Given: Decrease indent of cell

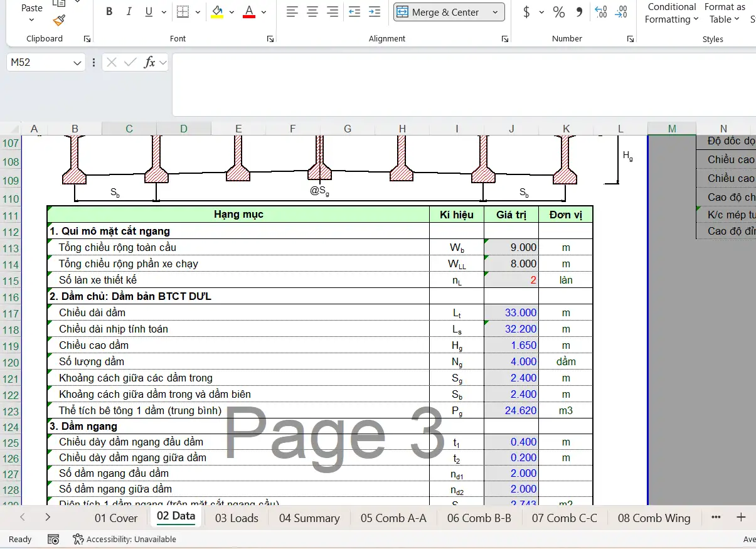Looking at the screenshot, I should point(354,12).
